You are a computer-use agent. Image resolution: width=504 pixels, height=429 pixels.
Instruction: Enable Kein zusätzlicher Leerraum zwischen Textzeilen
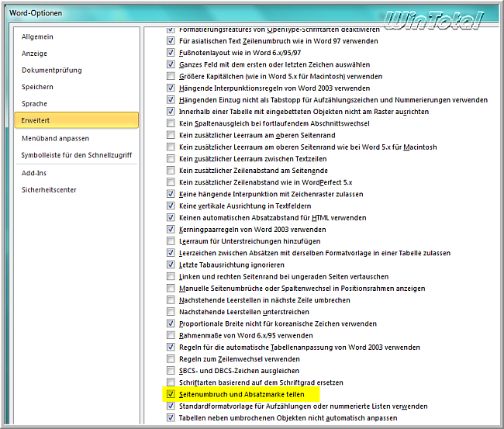[171, 158]
